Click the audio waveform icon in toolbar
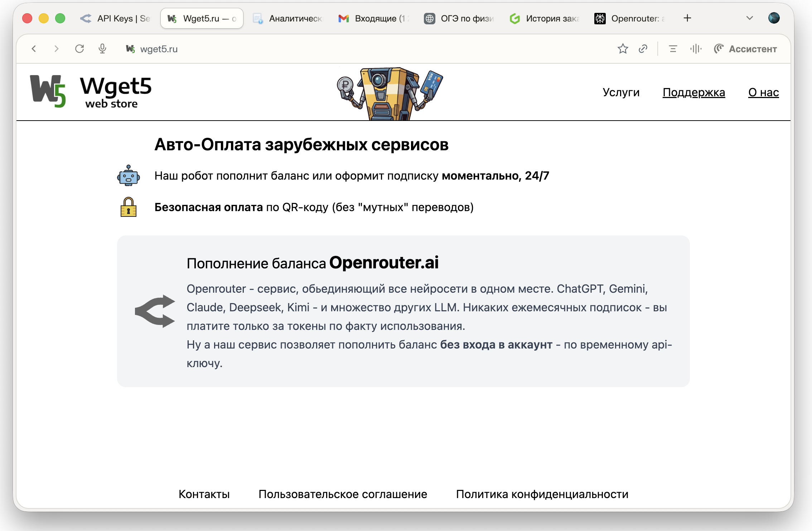The image size is (812, 531). pyautogui.click(x=696, y=49)
